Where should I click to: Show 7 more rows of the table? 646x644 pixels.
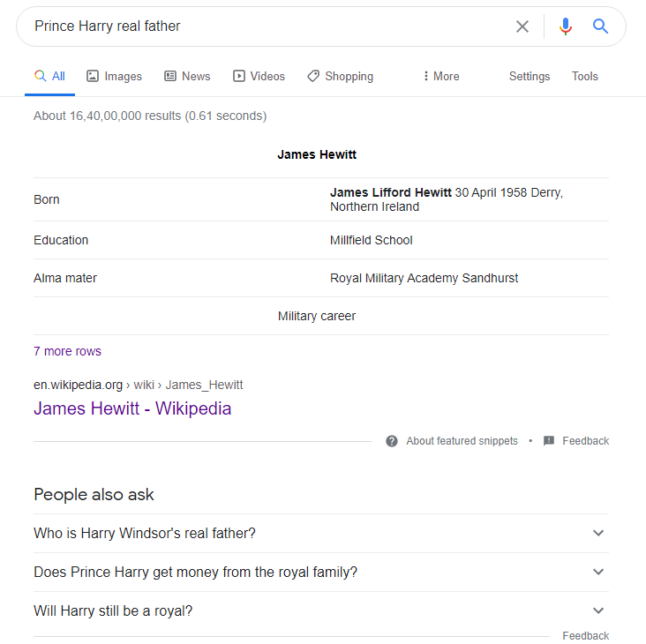[x=67, y=351]
